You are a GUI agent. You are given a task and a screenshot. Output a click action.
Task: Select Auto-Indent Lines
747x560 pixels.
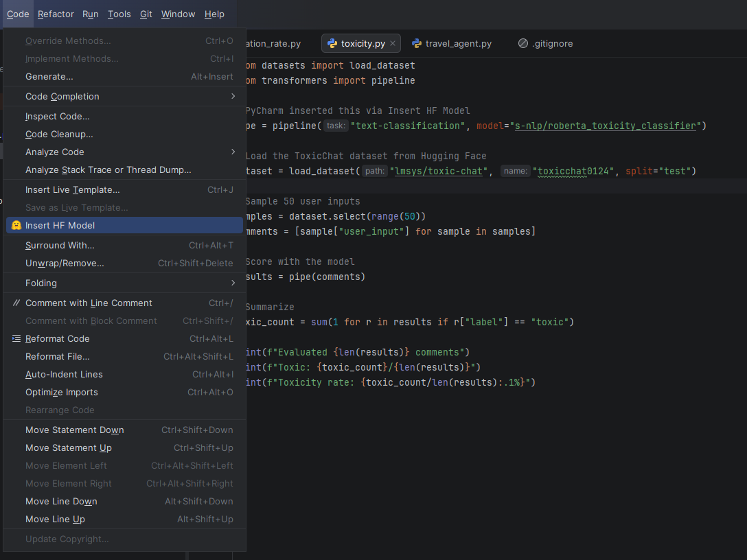(x=125, y=374)
